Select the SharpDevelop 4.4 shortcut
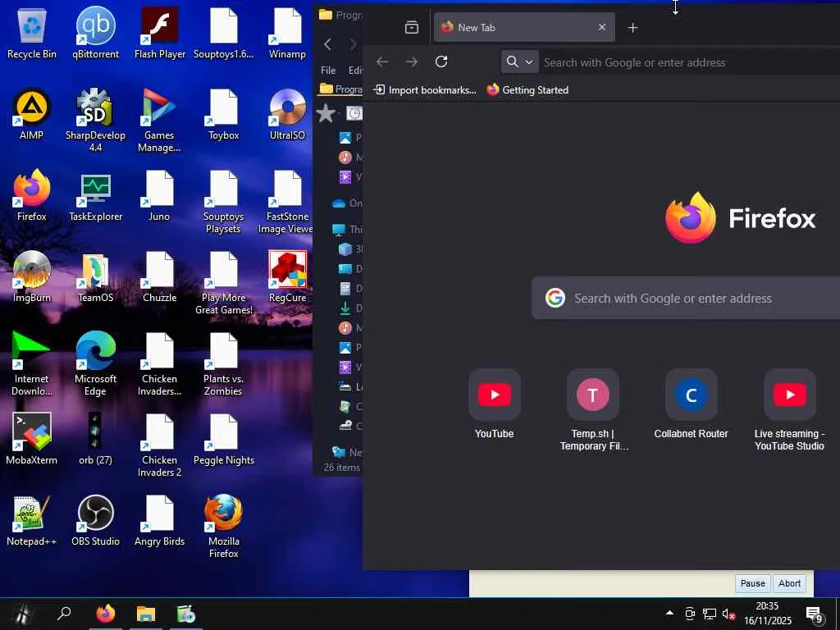 pyautogui.click(x=95, y=121)
